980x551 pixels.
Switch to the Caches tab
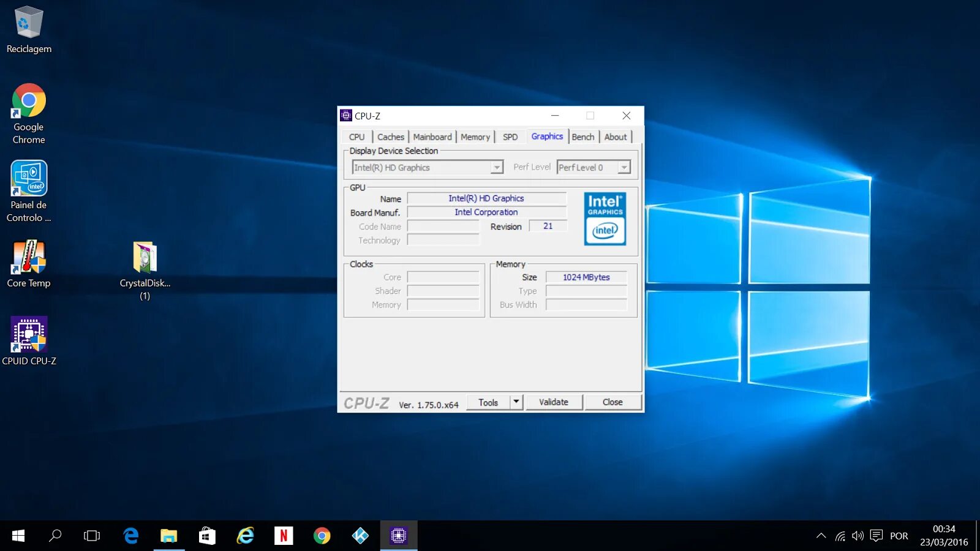tap(391, 137)
